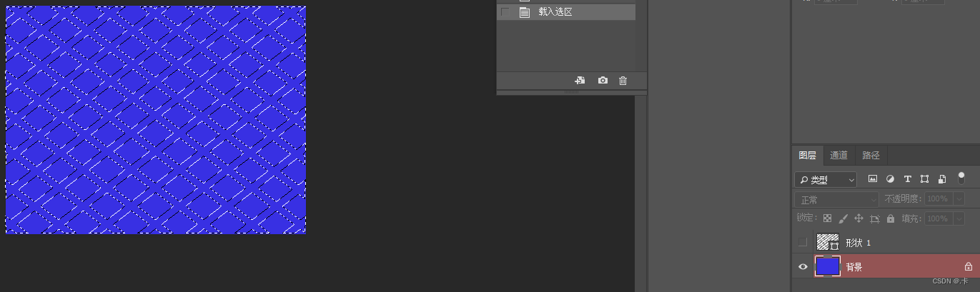This screenshot has width=980, height=292.
Task: Open the 类型 filter dropdown
Action: coord(826,180)
